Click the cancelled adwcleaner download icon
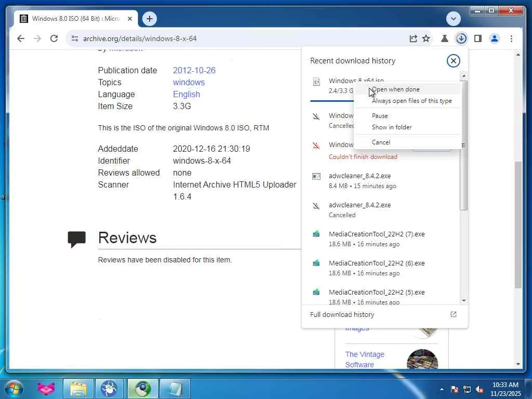Screen dimensions: 532x399 point(316,206)
